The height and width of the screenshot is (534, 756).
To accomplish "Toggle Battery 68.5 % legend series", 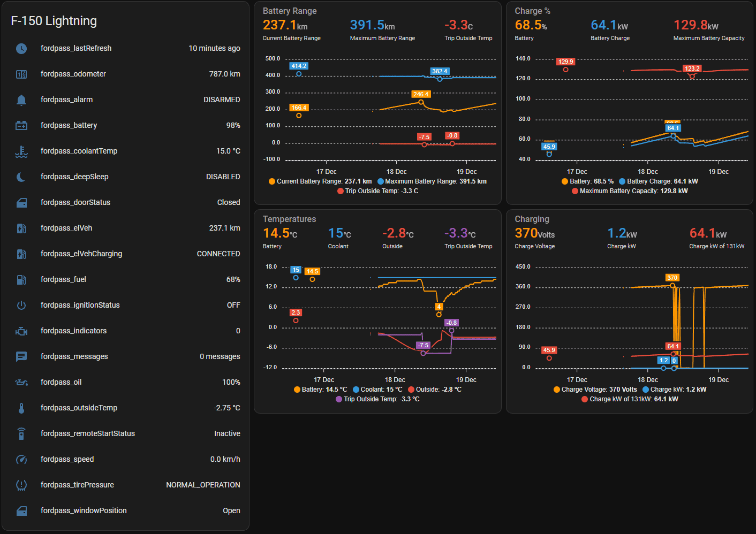I will (587, 181).
